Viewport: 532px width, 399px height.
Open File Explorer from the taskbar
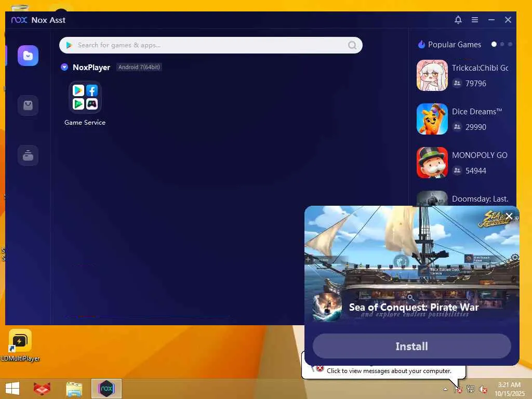point(74,389)
